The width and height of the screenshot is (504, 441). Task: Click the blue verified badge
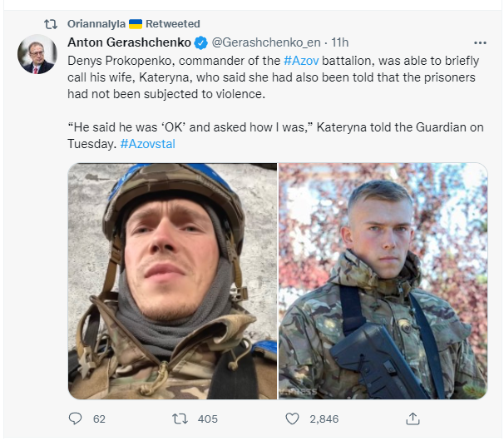(200, 42)
